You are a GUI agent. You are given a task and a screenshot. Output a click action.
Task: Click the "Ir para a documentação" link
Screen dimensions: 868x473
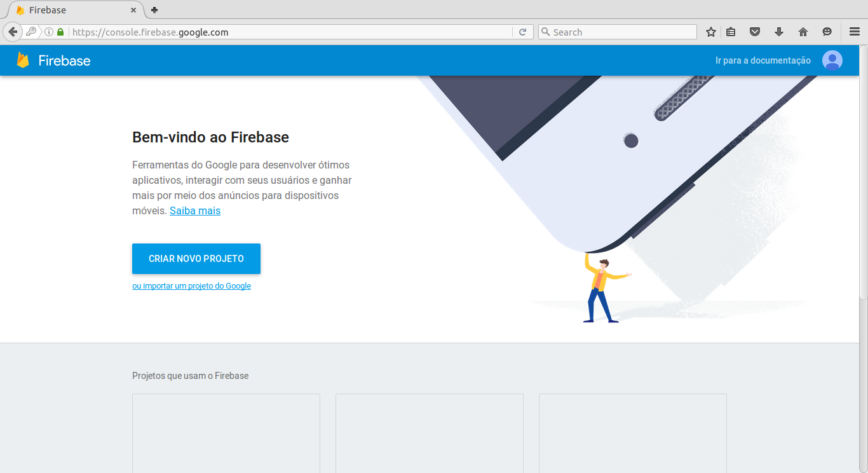pyautogui.click(x=763, y=60)
